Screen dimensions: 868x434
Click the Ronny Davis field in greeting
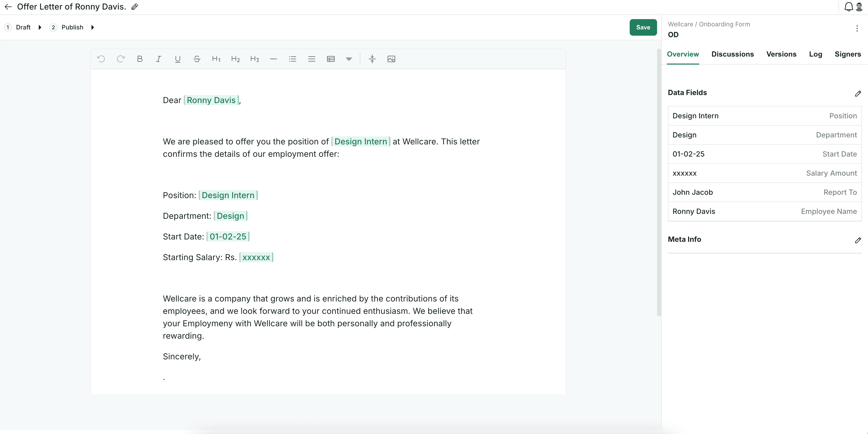[x=211, y=100]
